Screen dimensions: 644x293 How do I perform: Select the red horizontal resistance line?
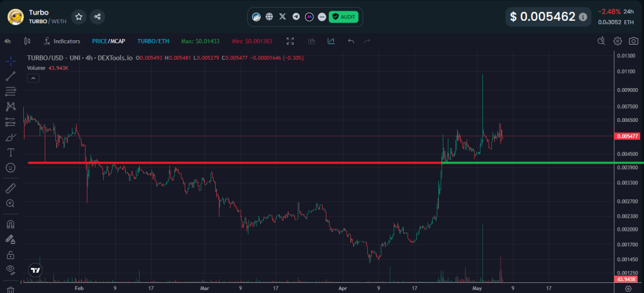tap(235, 163)
